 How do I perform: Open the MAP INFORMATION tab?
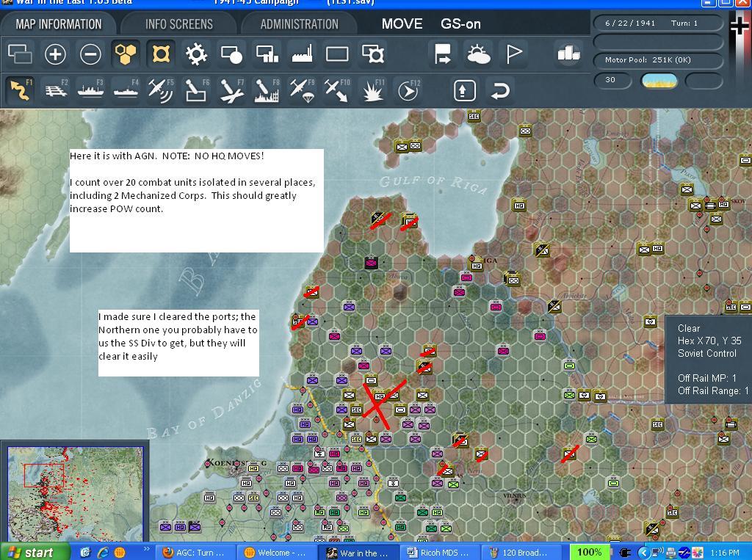(59, 24)
